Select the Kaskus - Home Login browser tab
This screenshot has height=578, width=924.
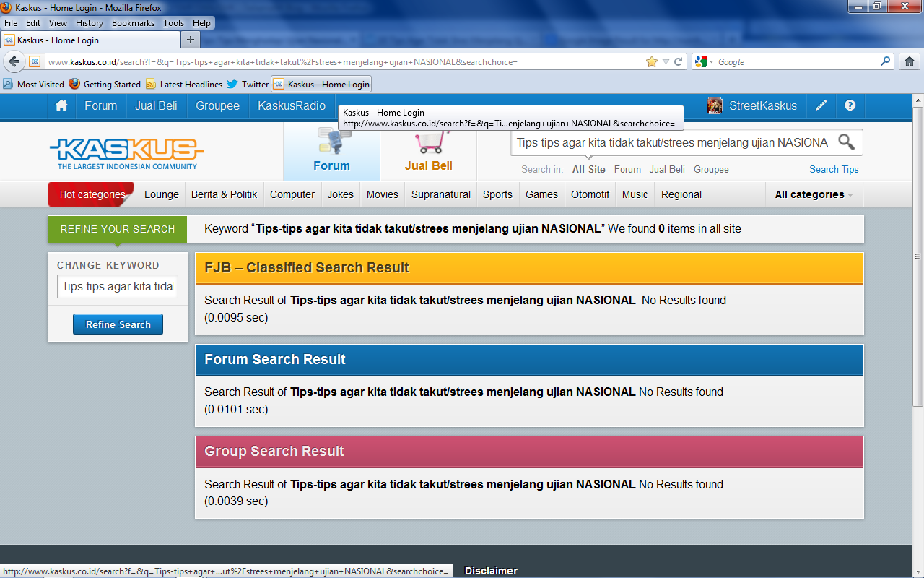coord(89,40)
